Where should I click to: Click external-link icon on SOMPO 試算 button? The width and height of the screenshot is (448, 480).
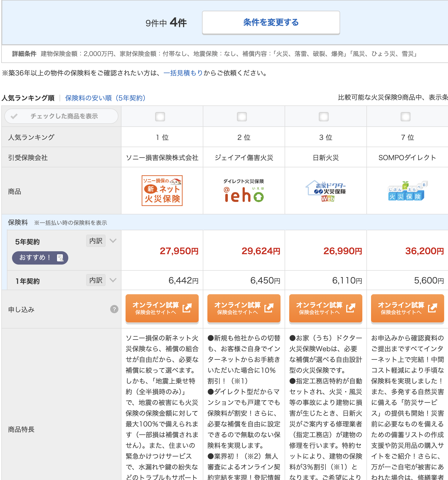click(433, 308)
